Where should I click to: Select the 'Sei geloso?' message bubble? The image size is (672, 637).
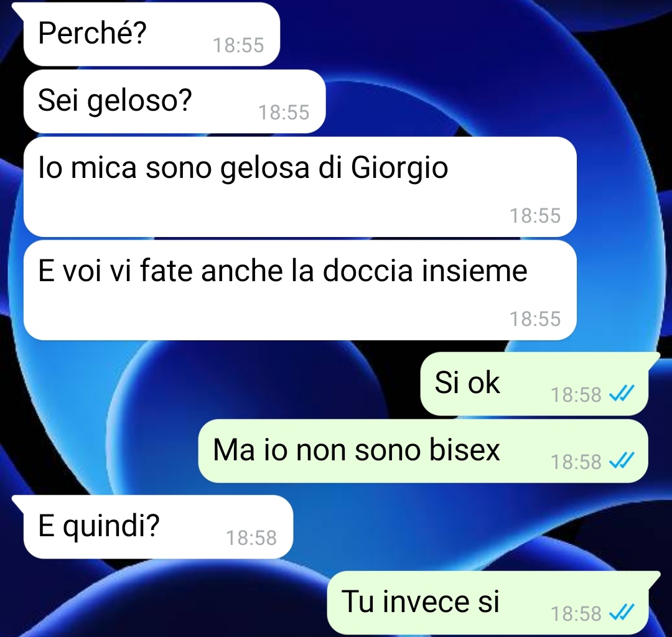[174, 101]
